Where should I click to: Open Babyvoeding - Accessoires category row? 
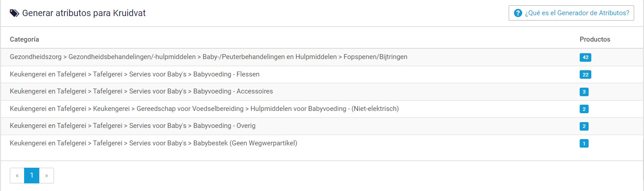[x=322, y=92]
